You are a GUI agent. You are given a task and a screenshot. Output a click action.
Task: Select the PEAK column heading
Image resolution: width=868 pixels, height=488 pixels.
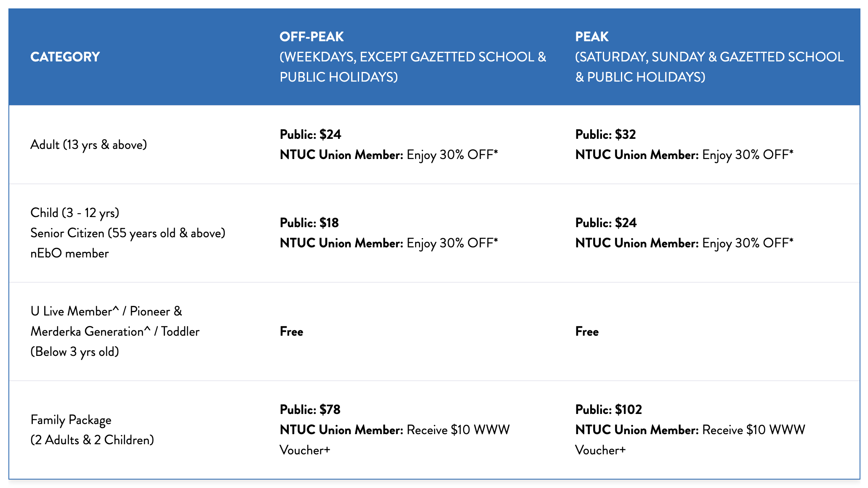pyautogui.click(x=591, y=37)
